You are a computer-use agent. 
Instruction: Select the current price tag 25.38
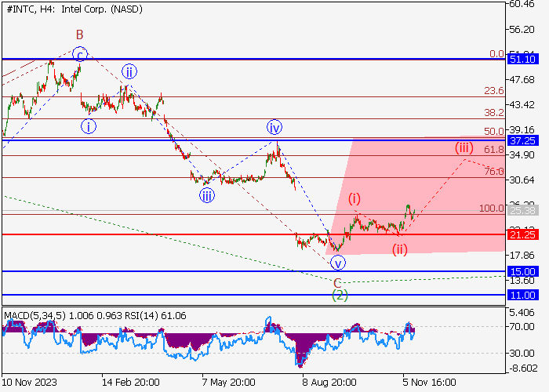pyautogui.click(x=522, y=210)
